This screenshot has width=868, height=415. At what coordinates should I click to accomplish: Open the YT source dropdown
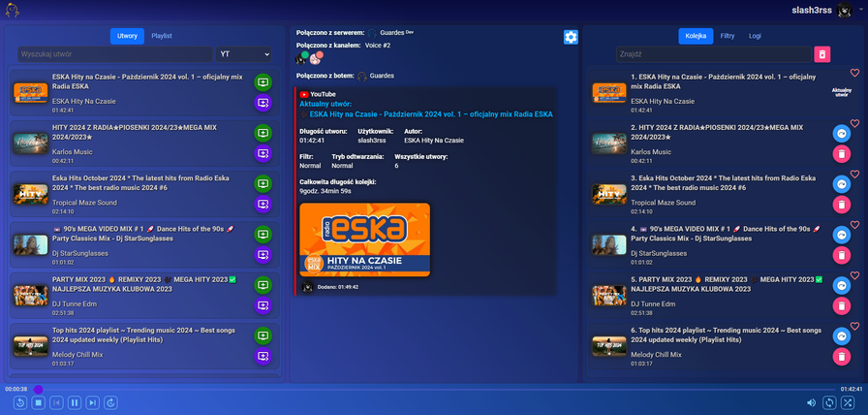pyautogui.click(x=244, y=54)
